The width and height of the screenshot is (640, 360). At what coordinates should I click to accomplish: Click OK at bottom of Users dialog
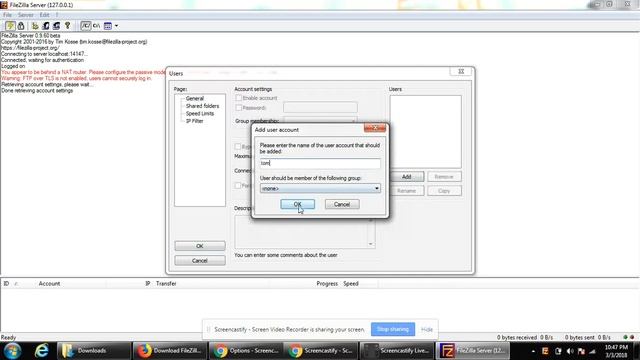tap(200, 246)
